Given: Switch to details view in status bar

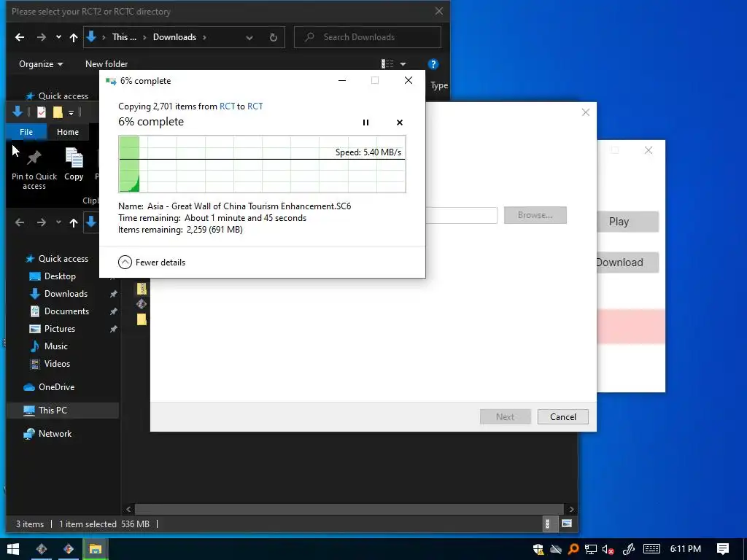Looking at the screenshot, I should tap(548, 524).
